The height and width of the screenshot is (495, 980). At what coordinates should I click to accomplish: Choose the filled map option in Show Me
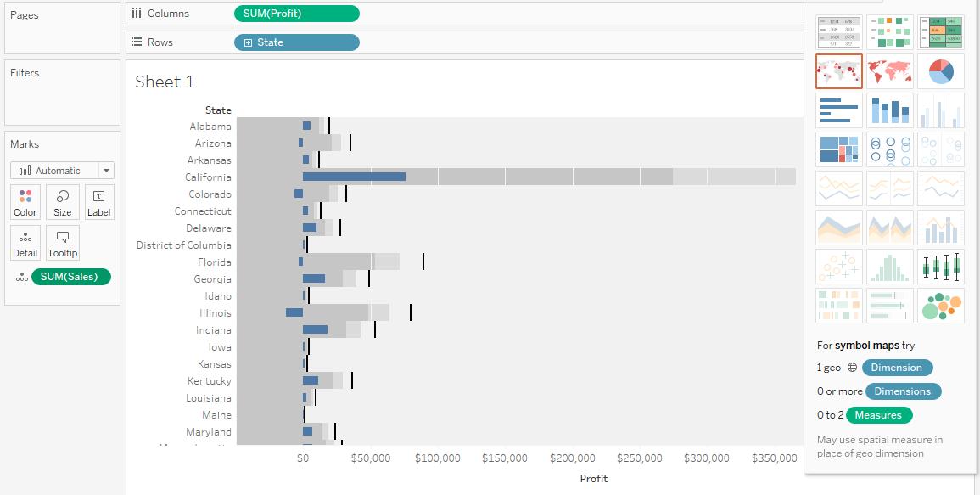pos(889,71)
